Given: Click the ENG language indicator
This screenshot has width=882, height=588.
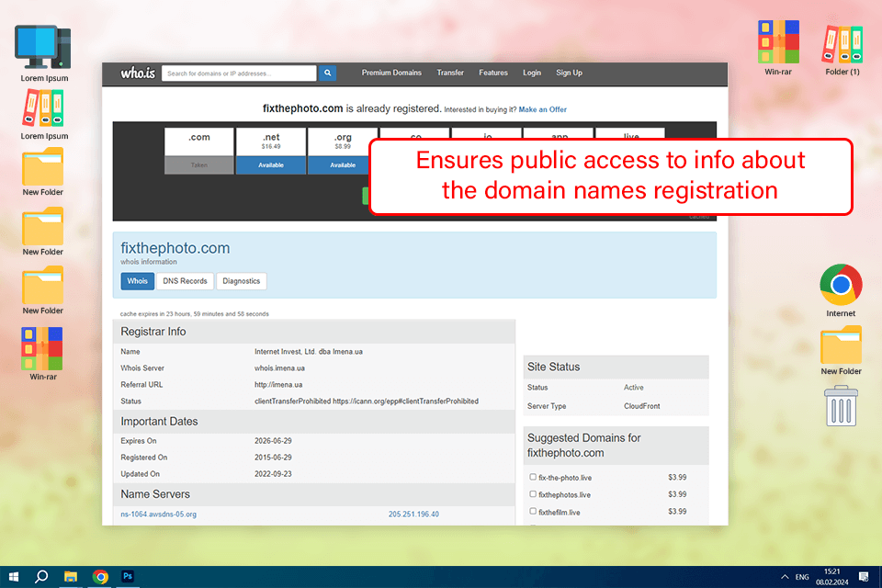Looking at the screenshot, I should [x=801, y=577].
